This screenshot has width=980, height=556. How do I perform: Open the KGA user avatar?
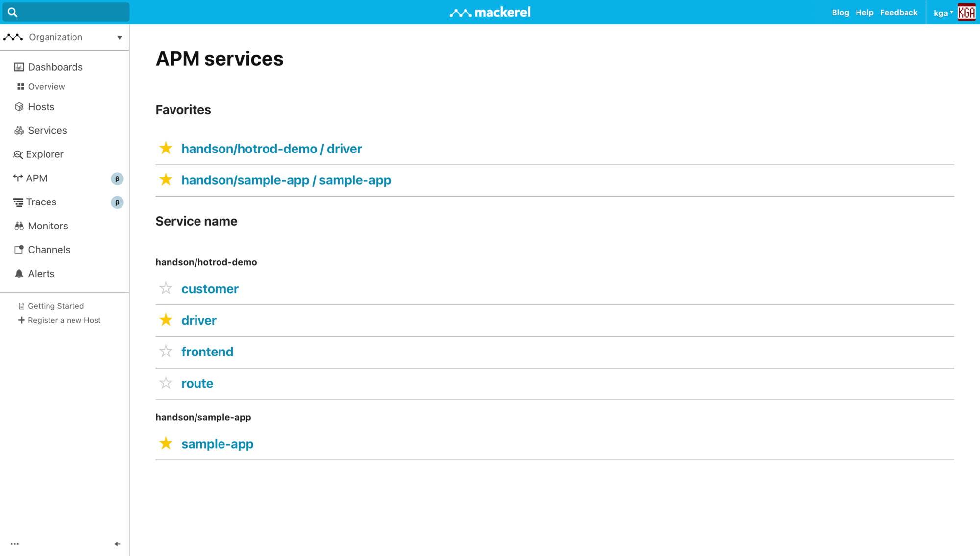click(x=966, y=12)
